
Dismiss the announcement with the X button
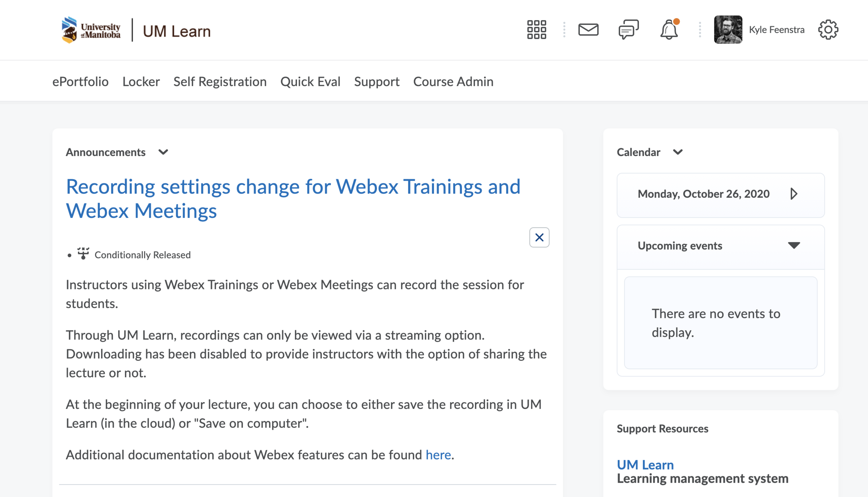[x=539, y=237]
